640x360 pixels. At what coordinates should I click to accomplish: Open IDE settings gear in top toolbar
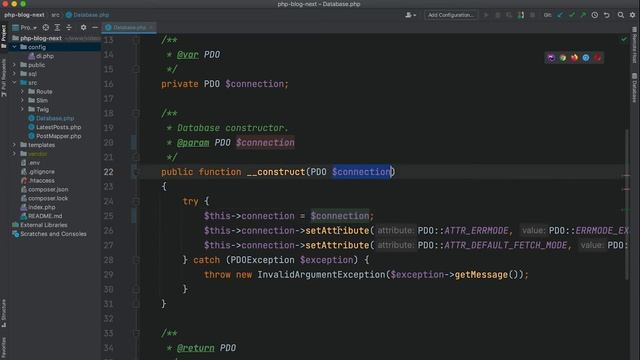[x=632, y=15]
